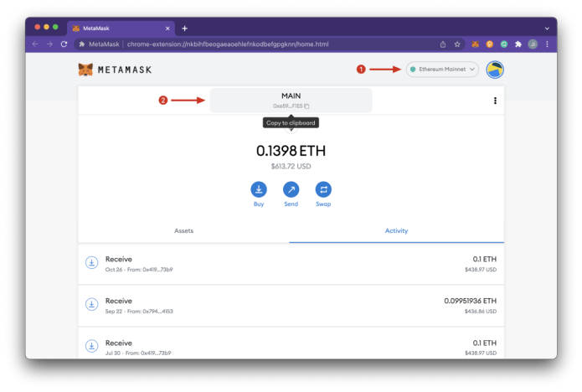
Task: Click extension icon left of address bar text
Action: coord(82,44)
